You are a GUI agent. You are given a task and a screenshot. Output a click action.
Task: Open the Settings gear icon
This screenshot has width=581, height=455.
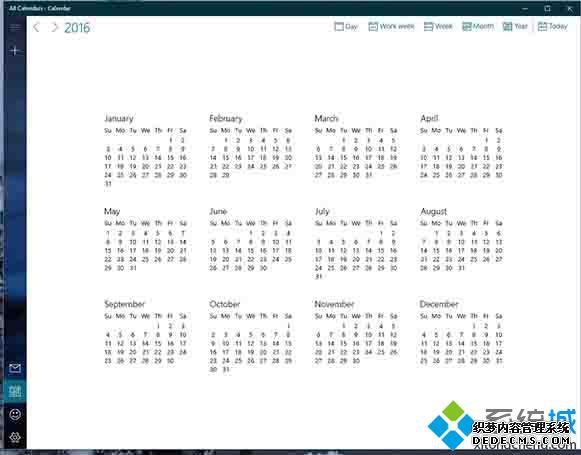tap(15, 437)
